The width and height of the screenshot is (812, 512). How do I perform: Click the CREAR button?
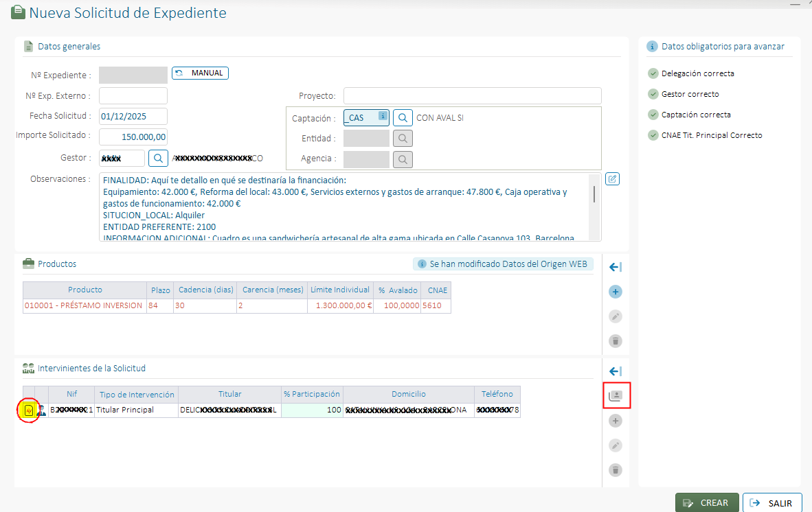tap(707, 503)
